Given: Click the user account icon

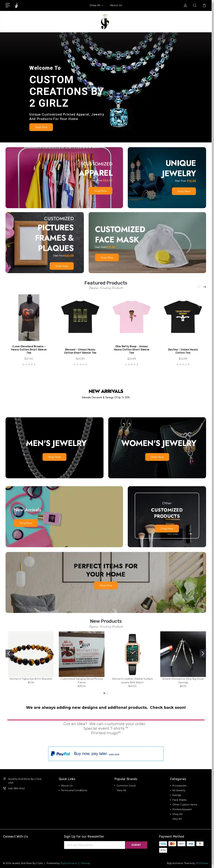Looking at the screenshot, I should click(x=185, y=5).
